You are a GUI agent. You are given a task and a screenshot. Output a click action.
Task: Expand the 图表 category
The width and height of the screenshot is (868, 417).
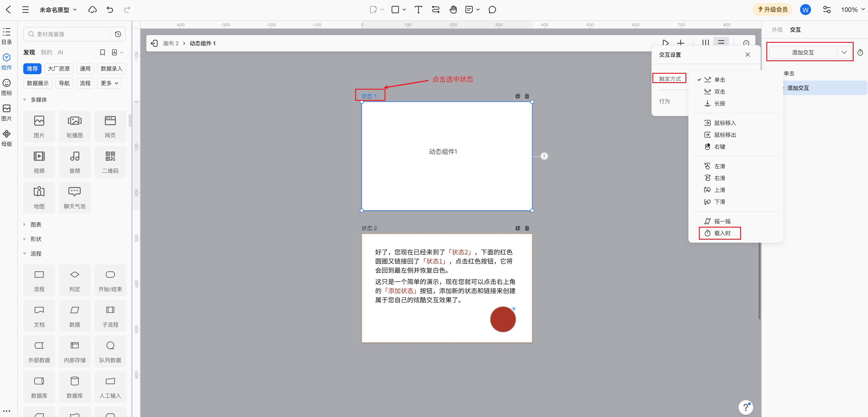pos(36,224)
